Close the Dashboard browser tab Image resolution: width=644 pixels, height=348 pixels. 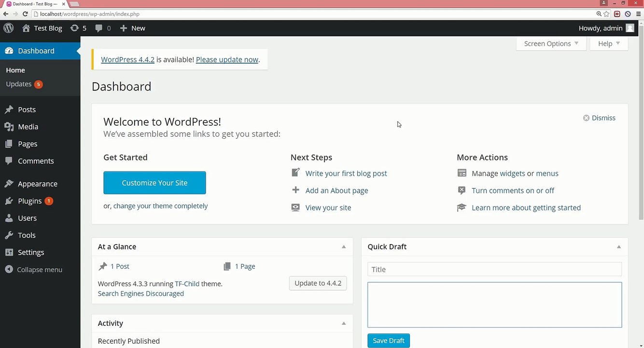64,4
